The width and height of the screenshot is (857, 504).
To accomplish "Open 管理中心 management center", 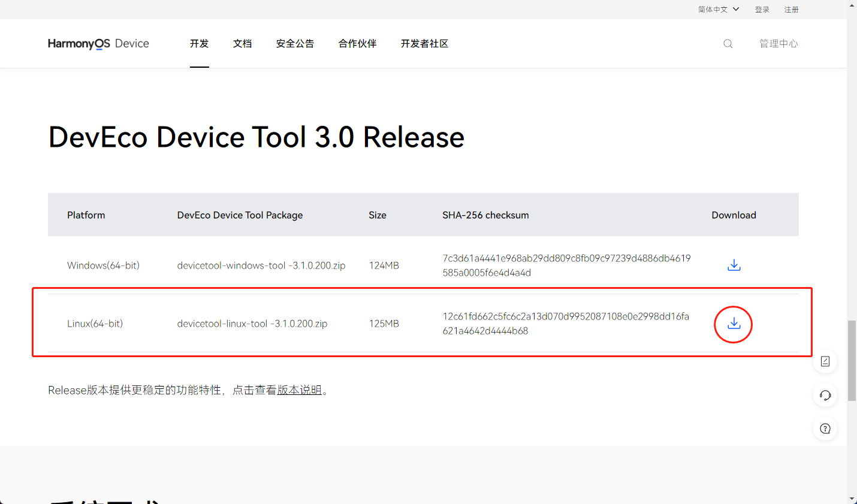I will coord(778,44).
